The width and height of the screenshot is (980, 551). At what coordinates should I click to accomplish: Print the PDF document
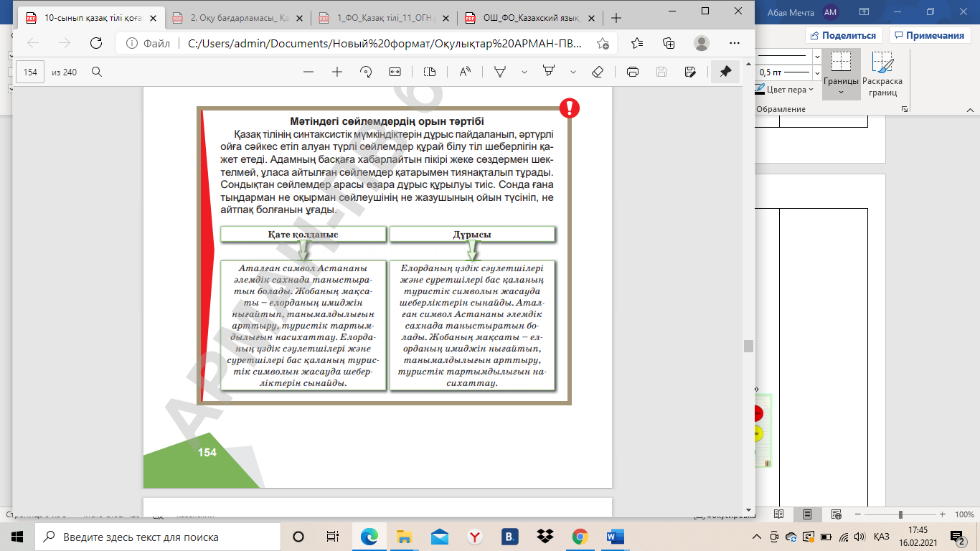[633, 72]
